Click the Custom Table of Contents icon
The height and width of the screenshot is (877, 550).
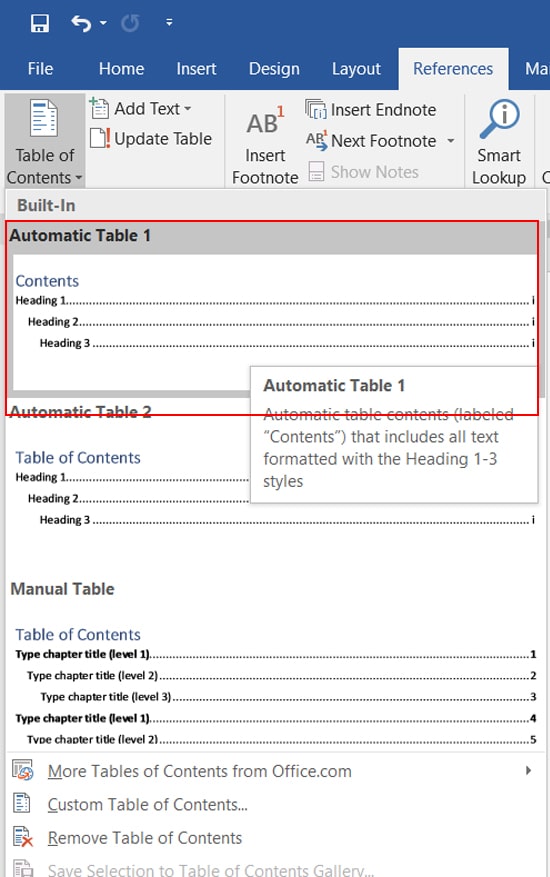click(x=22, y=804)
